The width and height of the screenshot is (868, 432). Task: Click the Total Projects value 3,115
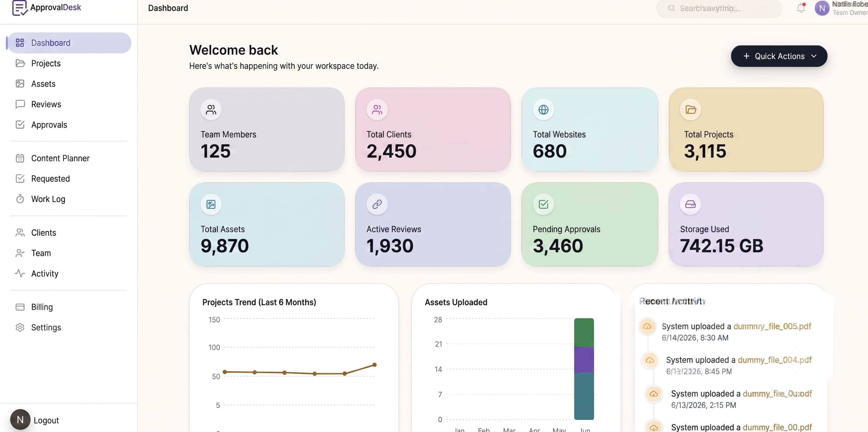click(705, 151)
